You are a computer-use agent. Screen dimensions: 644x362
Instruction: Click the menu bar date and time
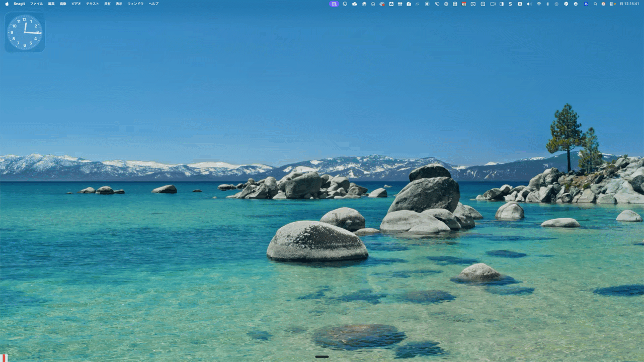629,4
